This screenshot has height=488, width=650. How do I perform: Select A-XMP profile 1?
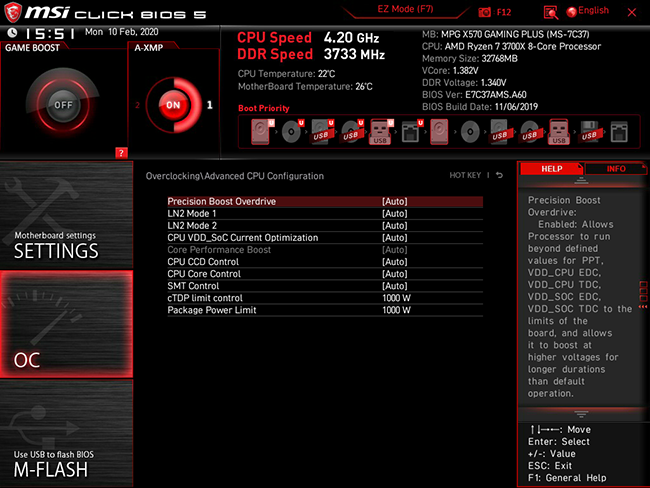point(210,105)
